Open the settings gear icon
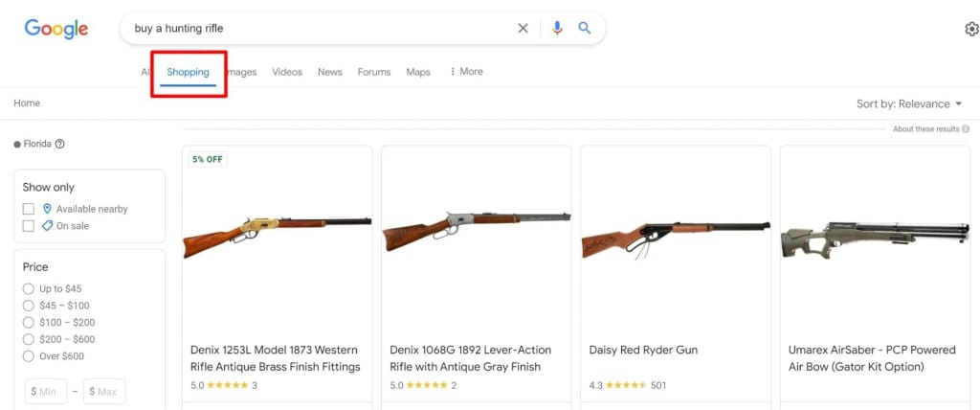The height and width of the screenshot is (410, 980). coord(971,29)
